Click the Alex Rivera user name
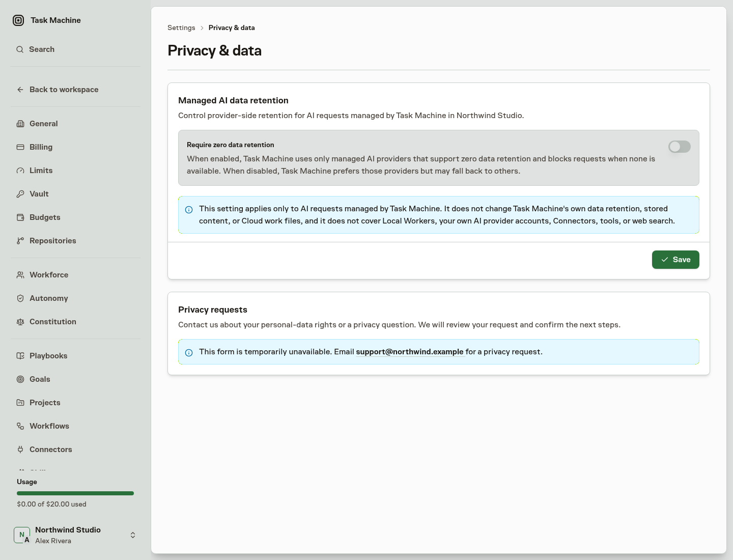Viewport: 733px width, 560px height. tap(53, 541)
